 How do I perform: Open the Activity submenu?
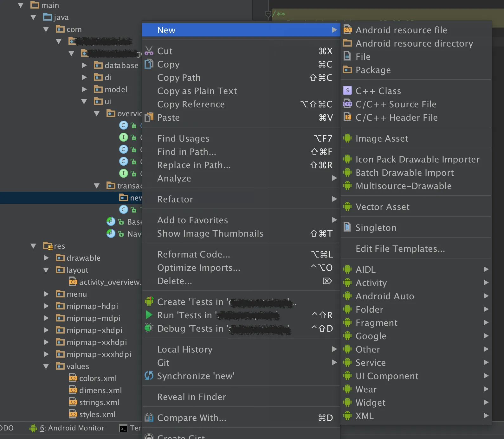[416, 283]
